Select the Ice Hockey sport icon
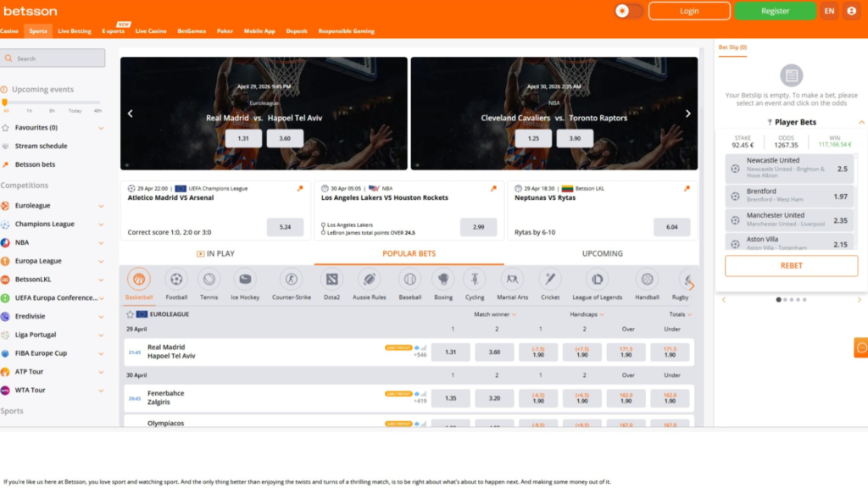 245,280
